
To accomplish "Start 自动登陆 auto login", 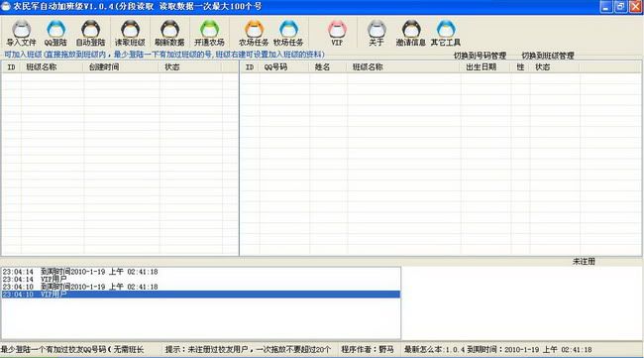I will click(90, 34).
